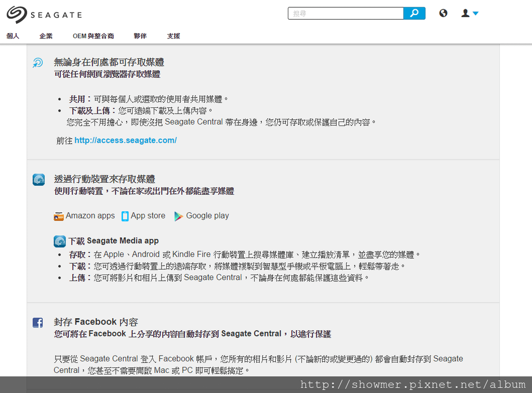The height and width of the screenshot is (393, 532).
Task: Click the App store phone icon
Action: 125,216
